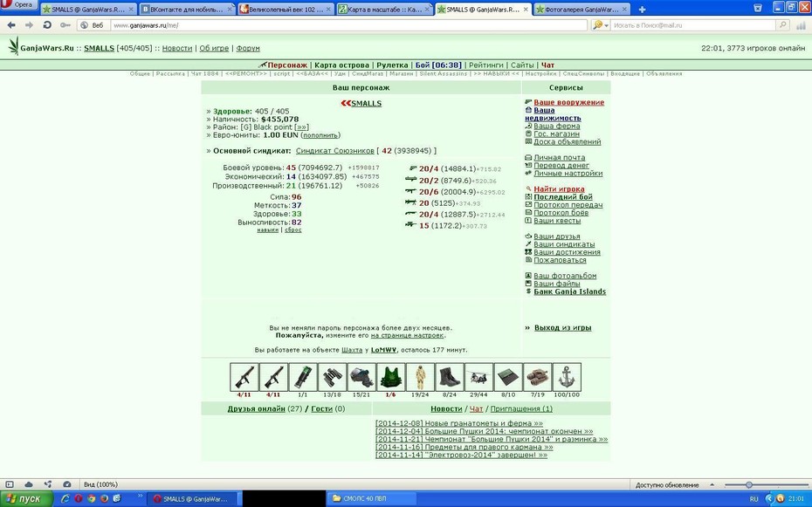Switch to Фотогалерея GanjaWars tab
Image resolution: width=812 pixels, height=507 pixels.
pyautogui.click(x=582, y=10)
